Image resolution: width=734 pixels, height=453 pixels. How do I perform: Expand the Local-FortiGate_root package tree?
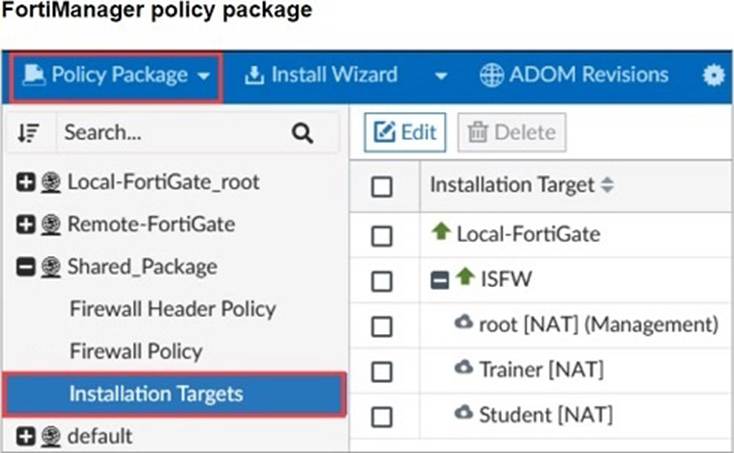pos(26,182)
